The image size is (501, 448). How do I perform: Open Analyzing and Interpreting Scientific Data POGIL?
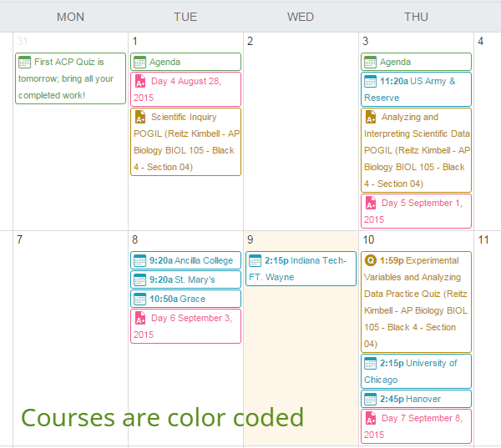click(416, 150)
